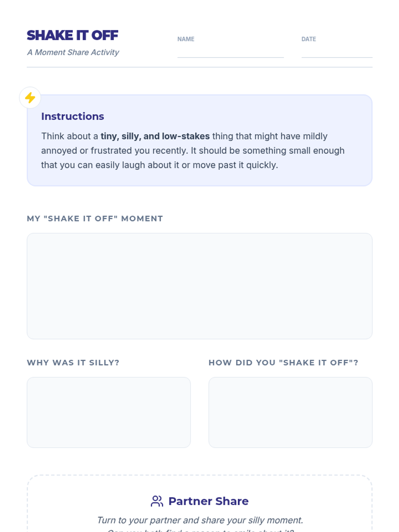Click the Name input line

(230, 53)
